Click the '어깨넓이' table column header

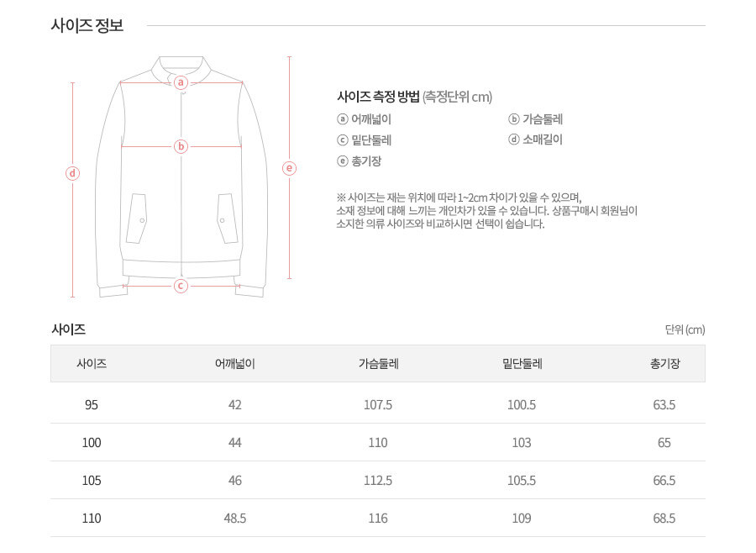pyautogui.click(x=235, y=364)
